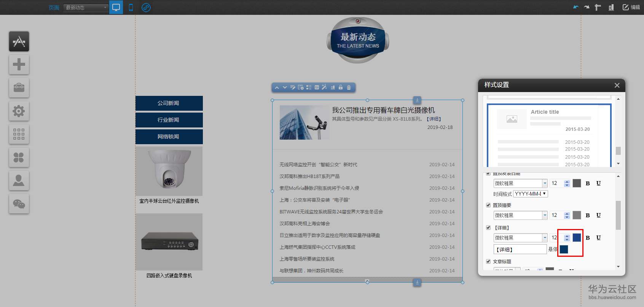Toggle underline for 置顶摘要 text
644x307 pixels.
[599, 215]
